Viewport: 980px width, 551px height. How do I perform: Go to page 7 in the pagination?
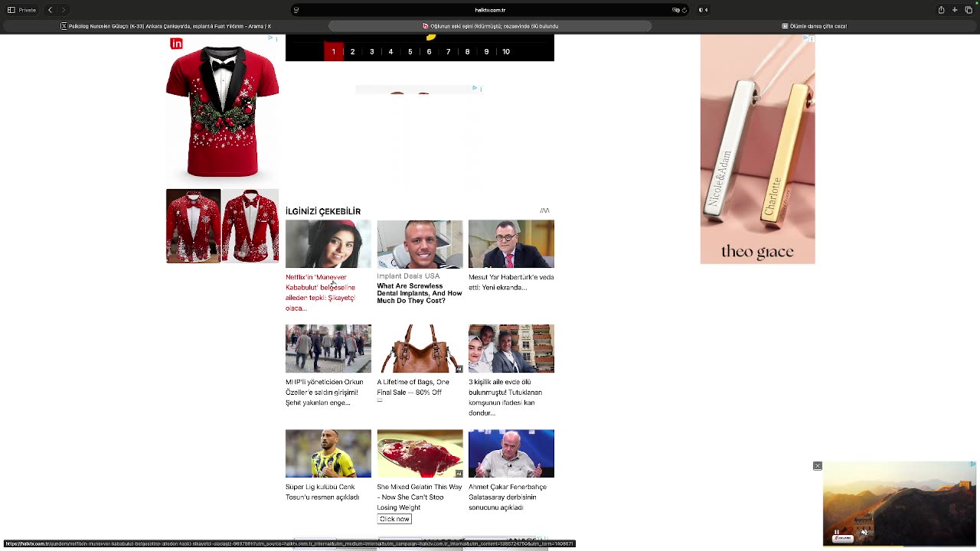coord(448,51)
